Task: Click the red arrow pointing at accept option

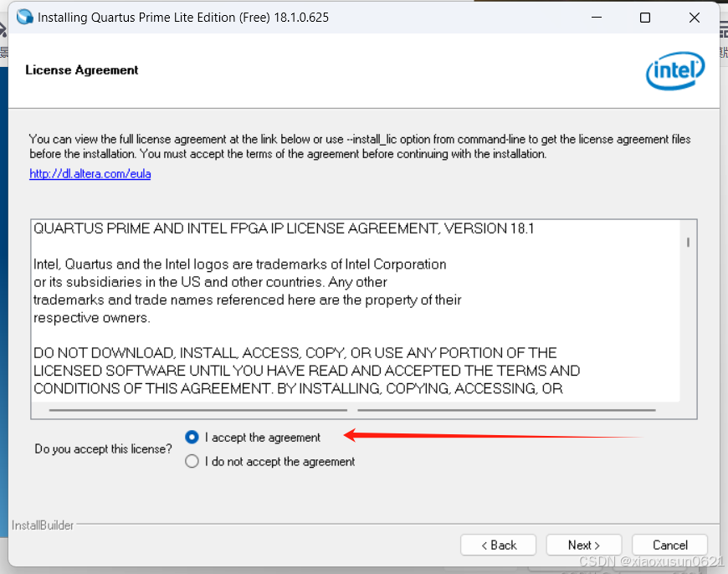Action: (494, 436)
